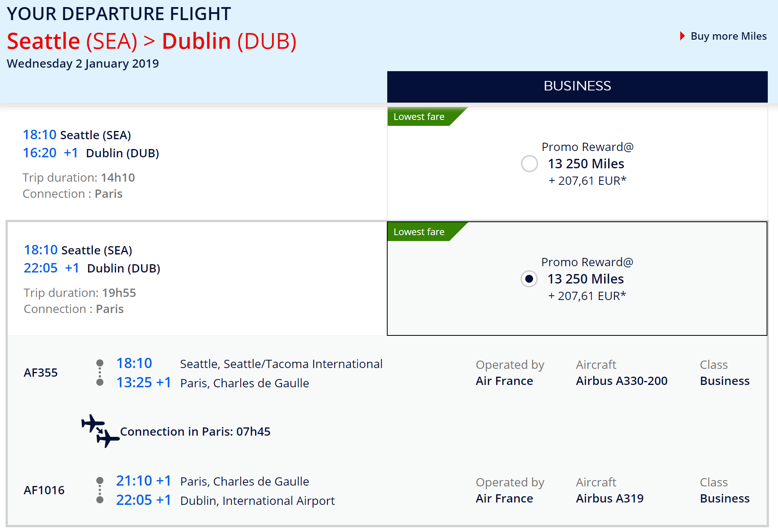Click the AF355 flight segment dots icon
This screenshot has width=778, height=532.
click(100, 372)
